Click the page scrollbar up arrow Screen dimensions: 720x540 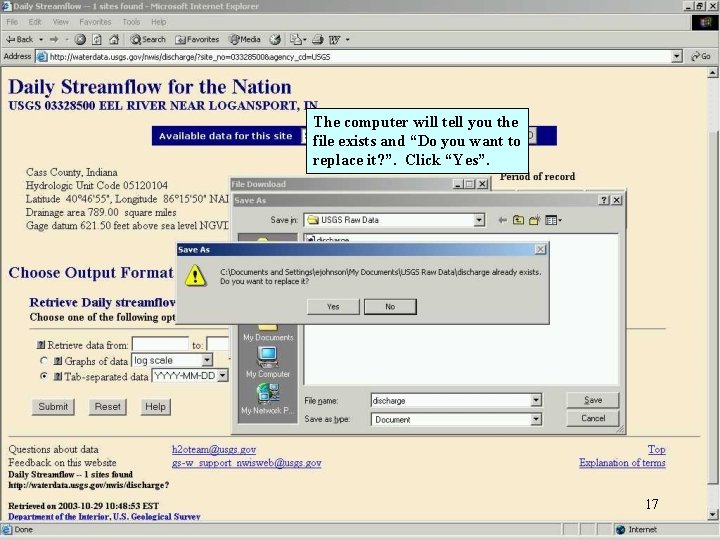click(712, 72)
